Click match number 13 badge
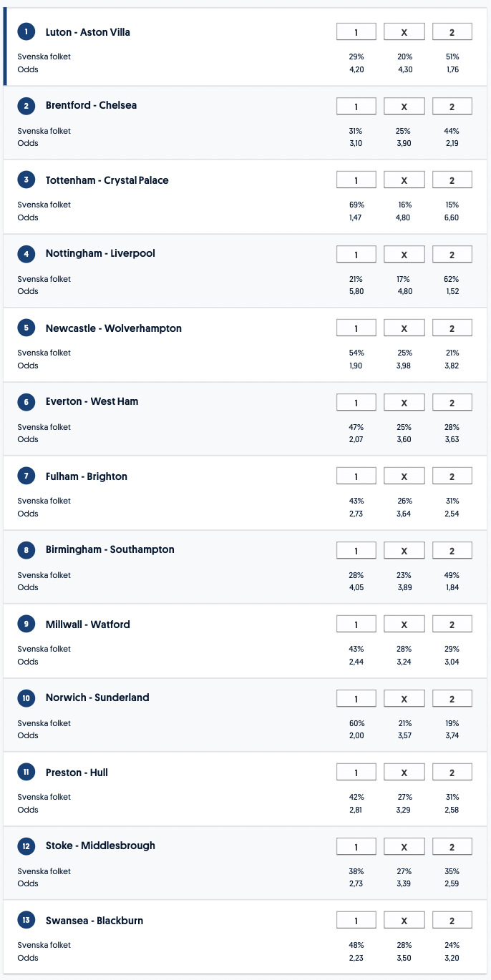491x980 pixels. pos(26,921)
